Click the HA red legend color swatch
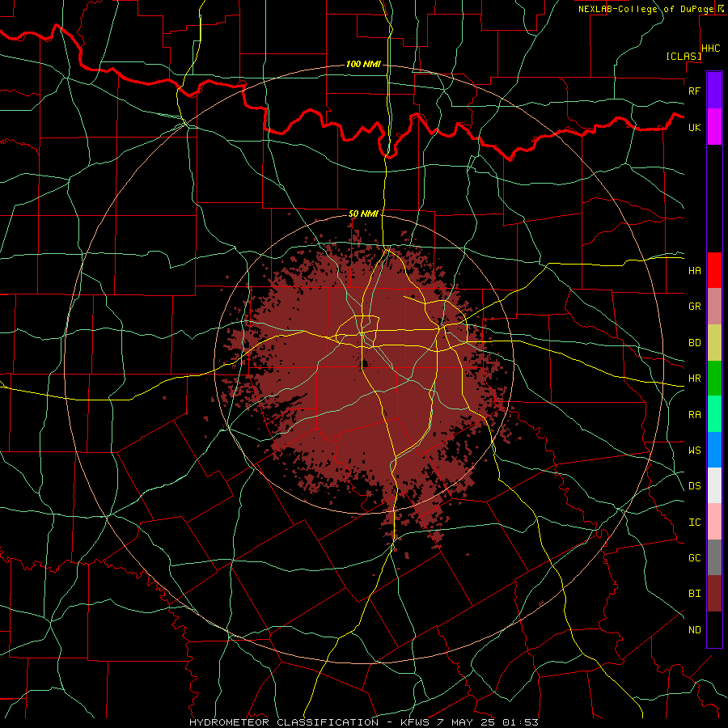Viewport: 728px width, 728px height. tap(714, 270)
